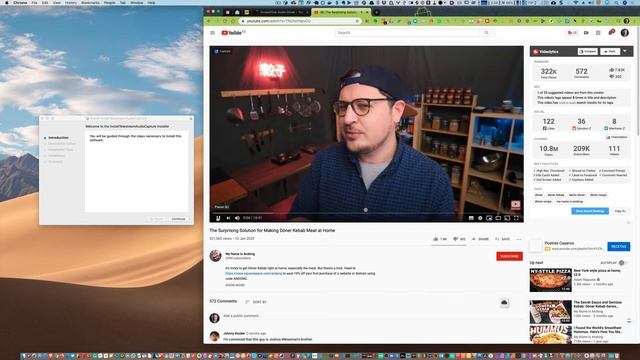Click the Share button under video
This screenshot has width=640, height=360.
pos(480,239)
